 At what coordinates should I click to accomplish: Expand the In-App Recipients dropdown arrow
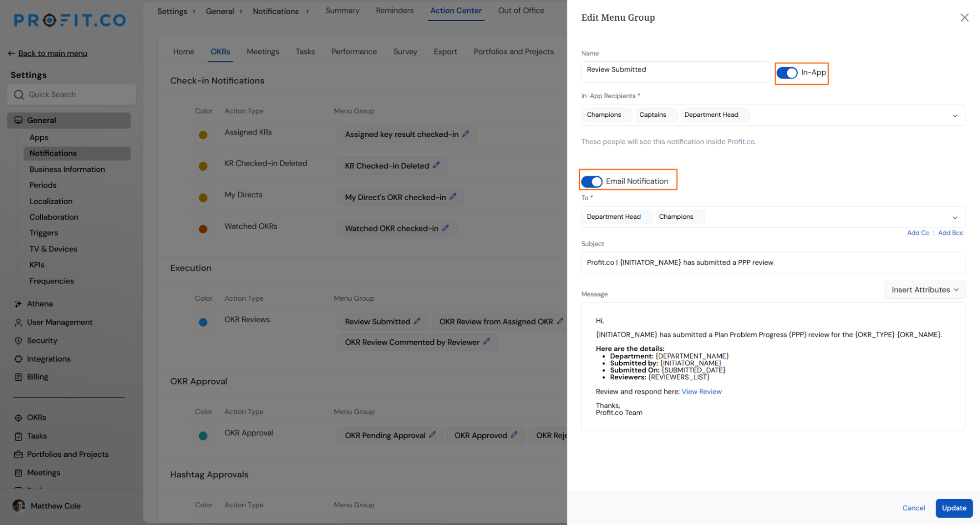955,116
